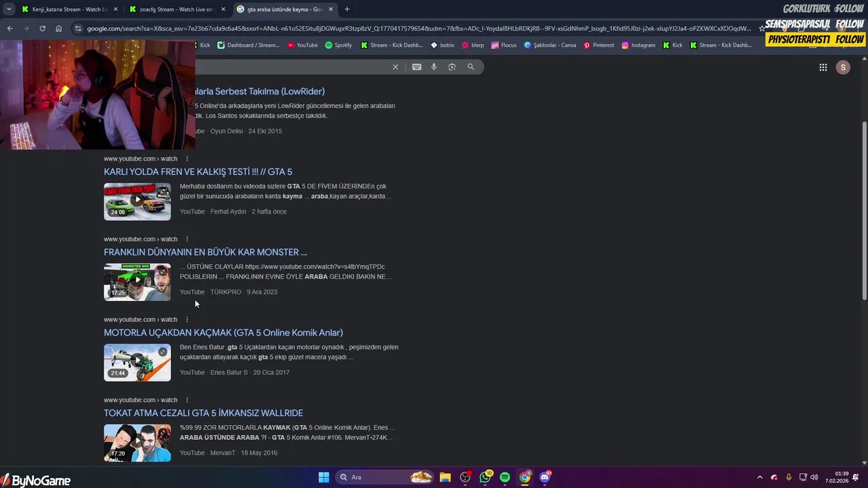Open volume control in system tray

814,477
